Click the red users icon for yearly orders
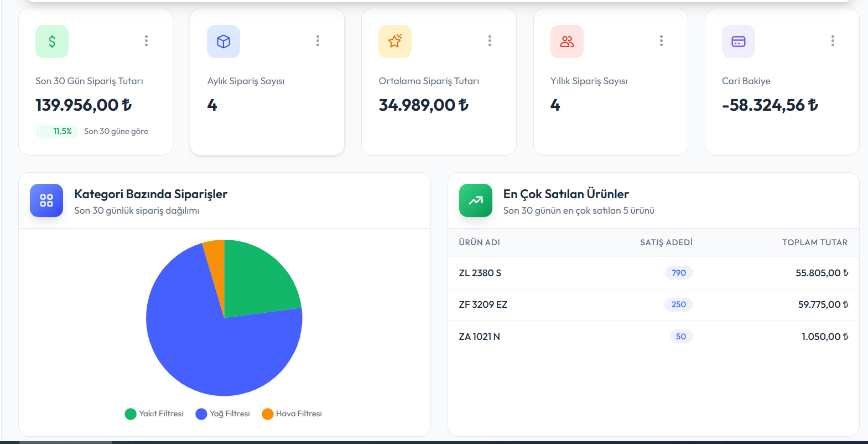Viewport: 868px width, 444px height. [x=567, y=42]
